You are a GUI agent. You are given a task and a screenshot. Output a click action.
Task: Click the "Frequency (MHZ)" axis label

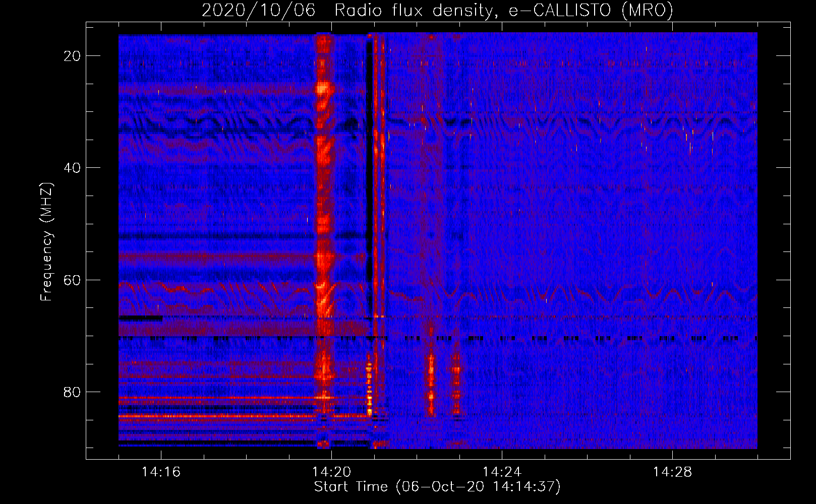(46, 242)
